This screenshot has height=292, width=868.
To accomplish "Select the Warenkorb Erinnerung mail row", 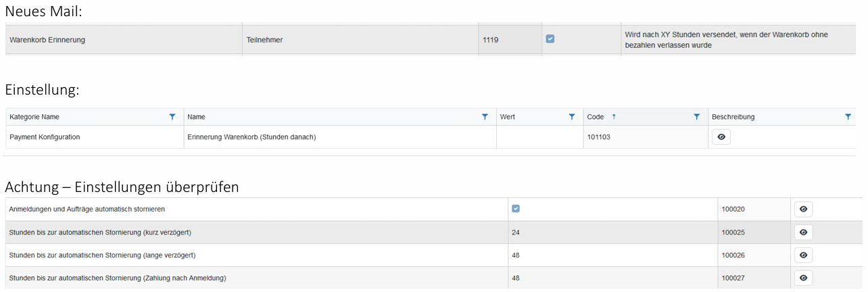I will tap(47, 40).
